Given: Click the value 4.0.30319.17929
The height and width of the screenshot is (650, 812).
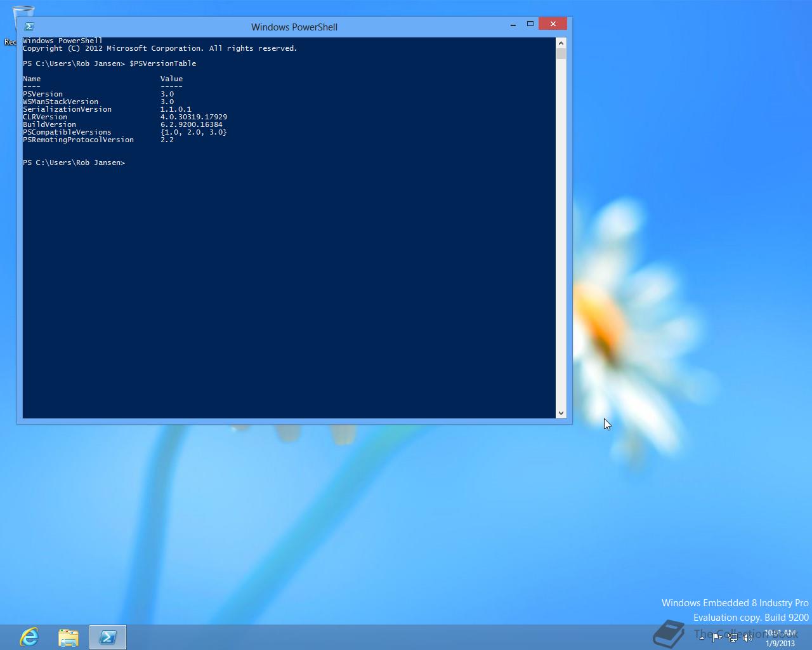Looking at the screenshot, I should point(193,117).
